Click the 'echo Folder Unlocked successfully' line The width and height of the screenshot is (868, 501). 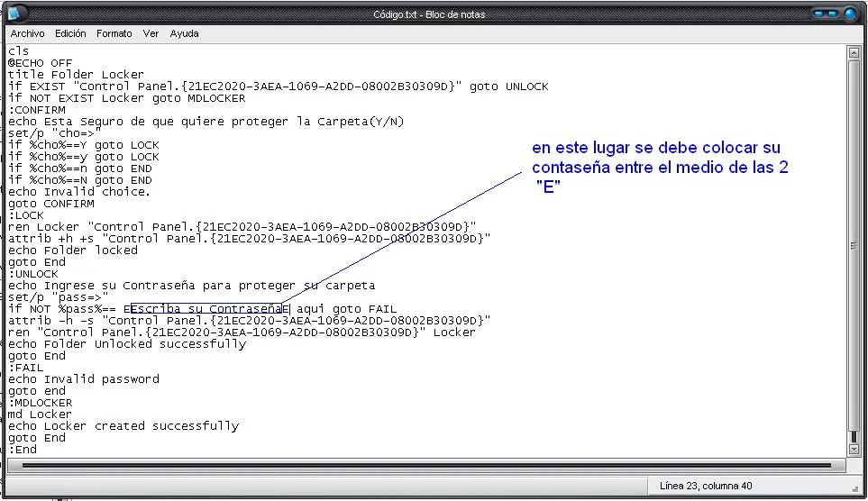127,344
